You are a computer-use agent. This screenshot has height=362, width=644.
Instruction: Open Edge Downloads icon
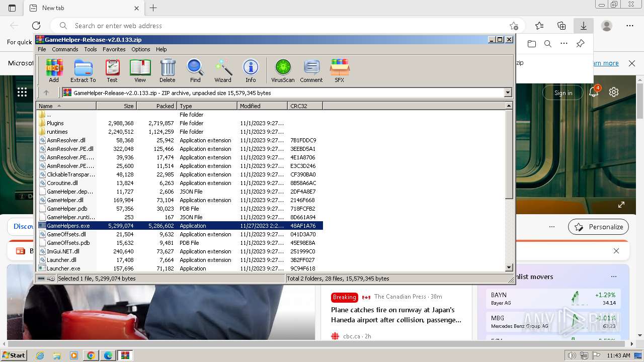[584, 26]
